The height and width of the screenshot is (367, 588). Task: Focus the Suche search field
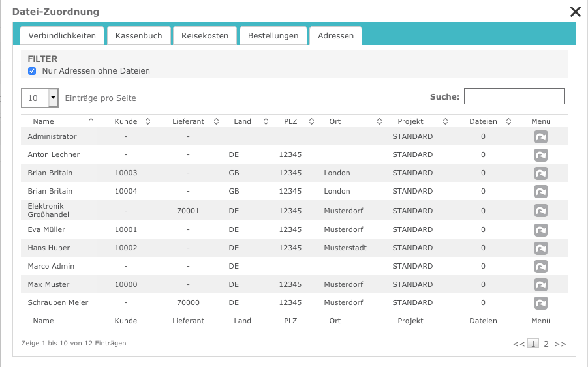click(x=514, y=96)
